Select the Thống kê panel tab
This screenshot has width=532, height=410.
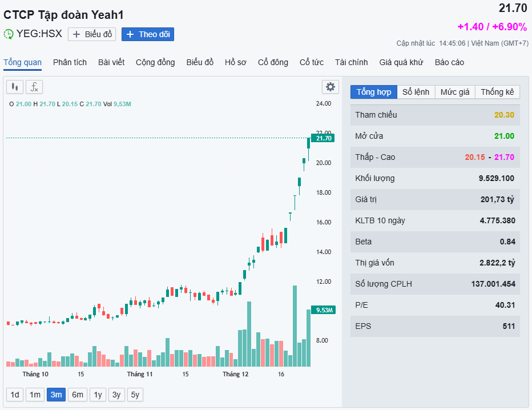pyautogui.click(x=497, y=92)
